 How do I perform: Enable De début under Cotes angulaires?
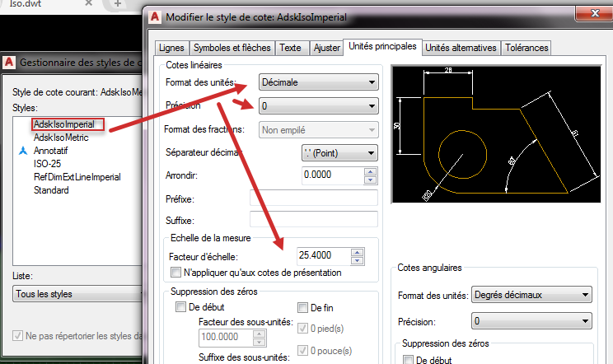(408, 360)
